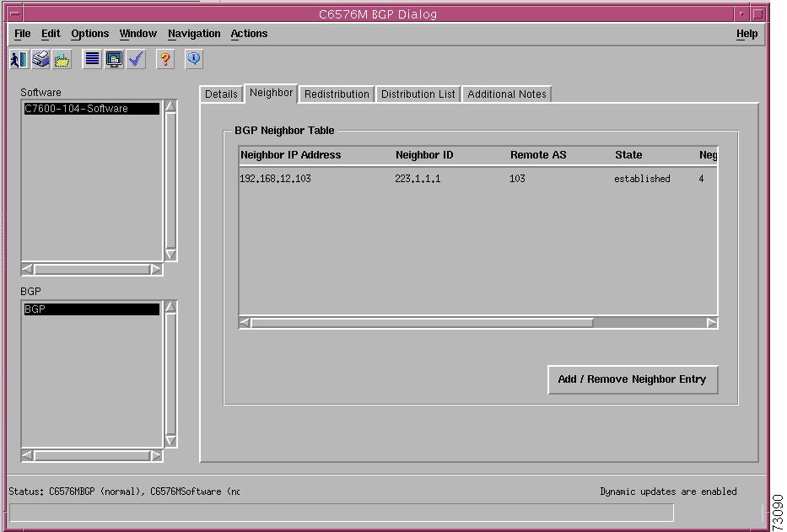787x532 pixels.
Task: Click the blue info bubble icon
Action: pyautogui.click(x=194, y=59)
